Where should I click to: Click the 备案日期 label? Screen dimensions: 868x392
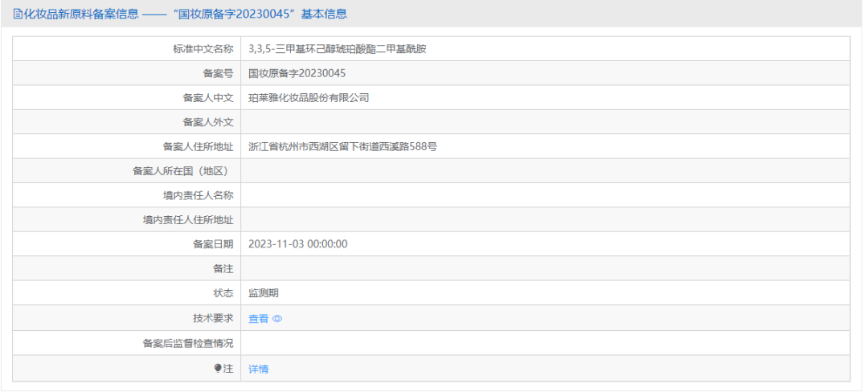coord(213,244)
